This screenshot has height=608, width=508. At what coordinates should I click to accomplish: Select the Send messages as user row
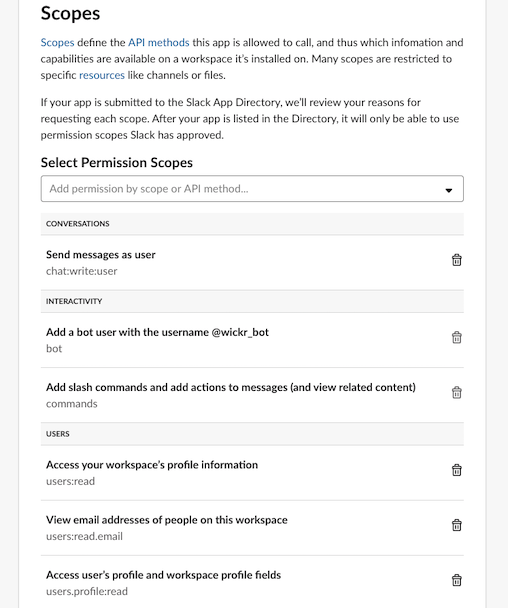252,263
